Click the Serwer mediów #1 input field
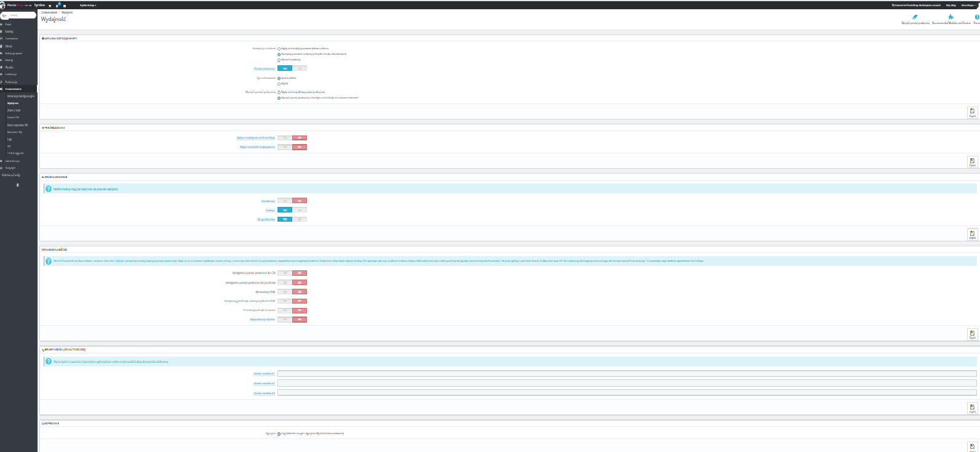980x452 pixels. tap(627, 374)
